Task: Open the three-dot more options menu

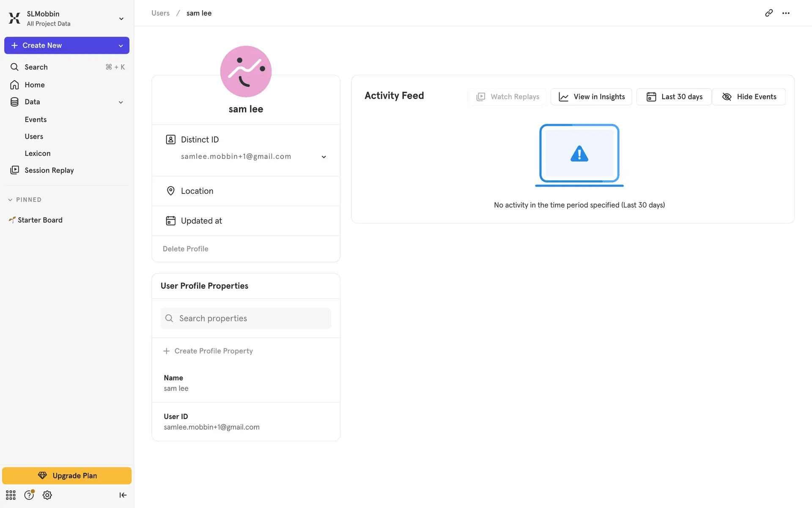Action: coord(786,13)
